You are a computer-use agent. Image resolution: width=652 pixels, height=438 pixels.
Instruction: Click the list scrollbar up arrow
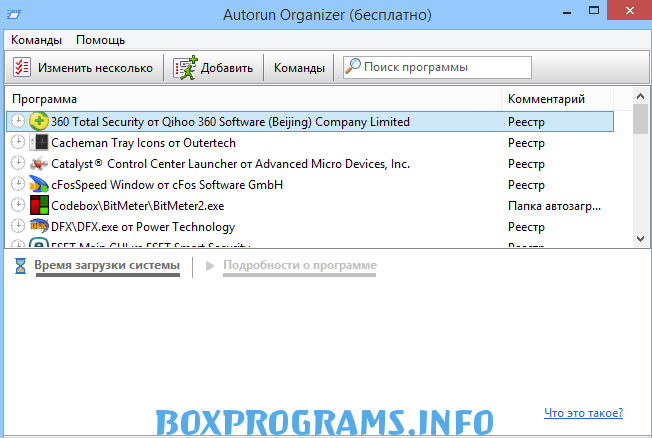point(640,97)
